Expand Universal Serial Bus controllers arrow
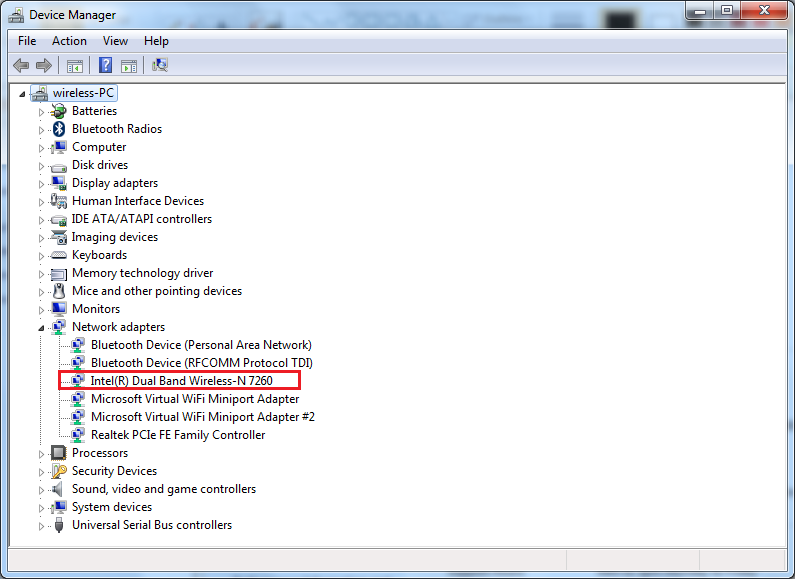The width and height of the screenshot is (795, 579). pos(41,526)
